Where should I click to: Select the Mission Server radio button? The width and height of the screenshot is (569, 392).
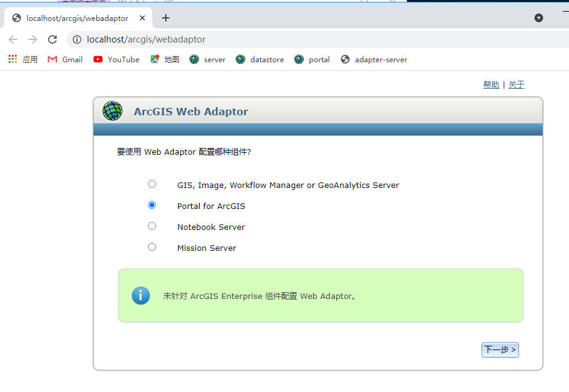pos(152,247)
